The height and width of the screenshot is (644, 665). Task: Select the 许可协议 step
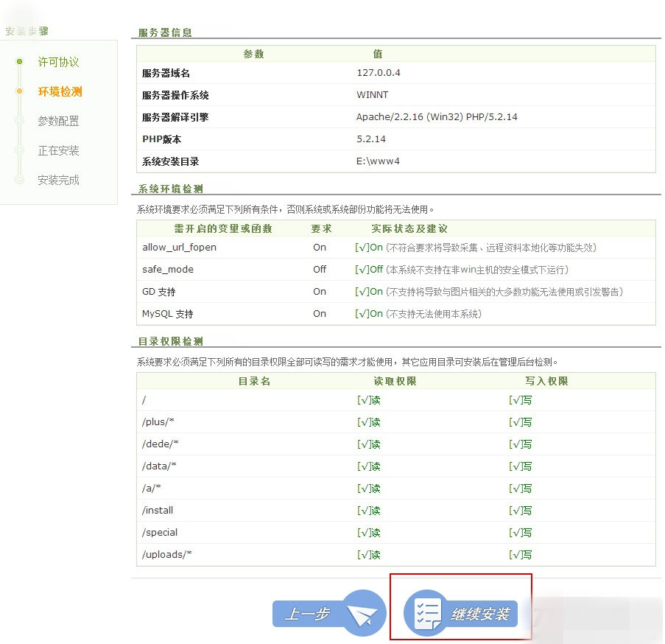point(58,62)
